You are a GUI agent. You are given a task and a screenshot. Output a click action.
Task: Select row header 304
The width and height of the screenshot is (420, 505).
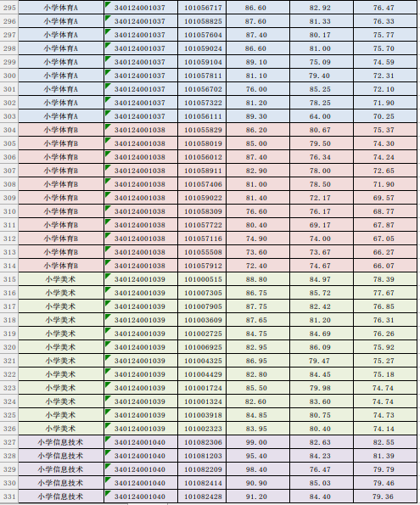pyautogui.click(x=9, y=130)
